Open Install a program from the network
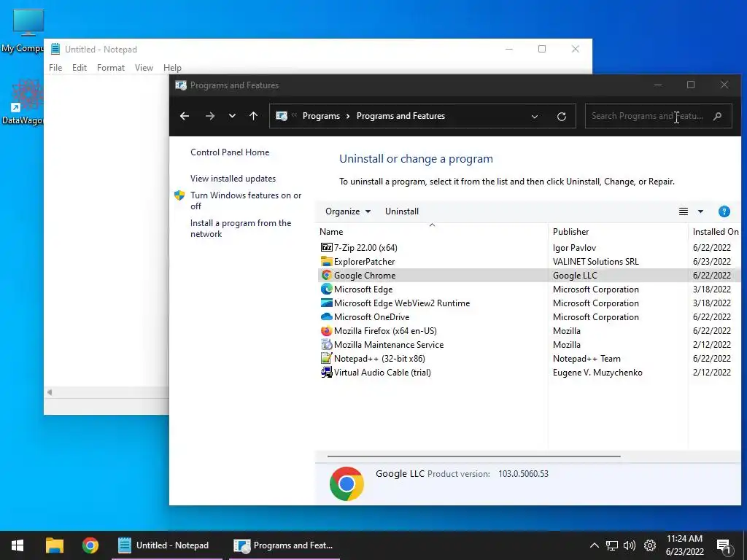The width and height of the screenshot is (747, 560). pos(241,228)
